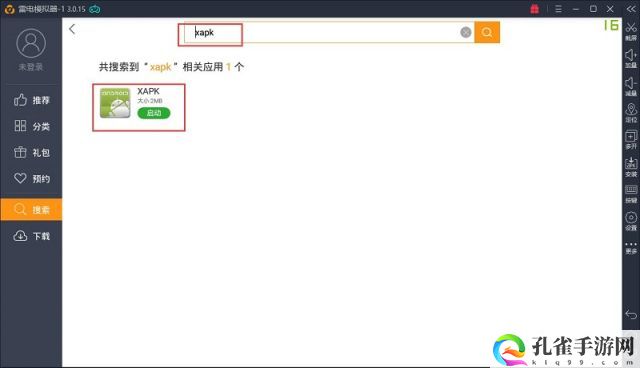Go to the 下载 downloads section
This screenshot has width=640, height=368.
click(x=31, y=236)
